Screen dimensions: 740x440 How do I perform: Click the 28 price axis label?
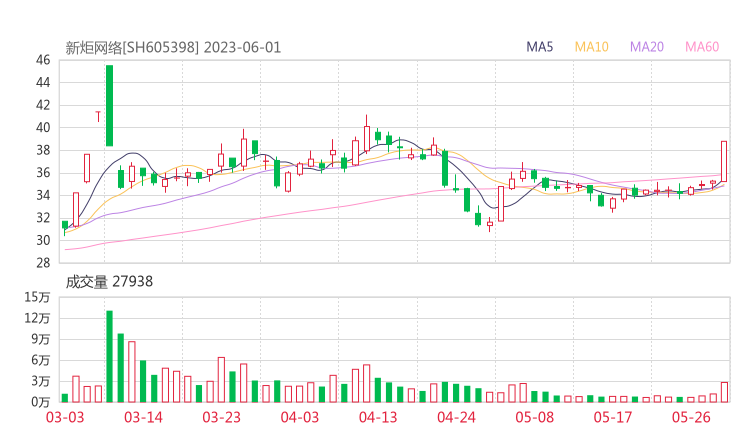pos(43,263)
